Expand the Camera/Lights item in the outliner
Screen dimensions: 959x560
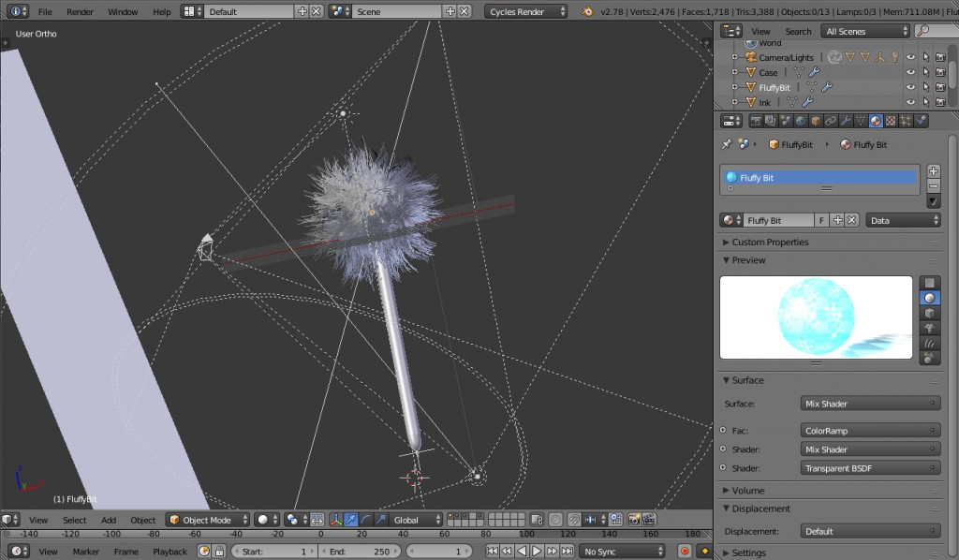[734, 57]
